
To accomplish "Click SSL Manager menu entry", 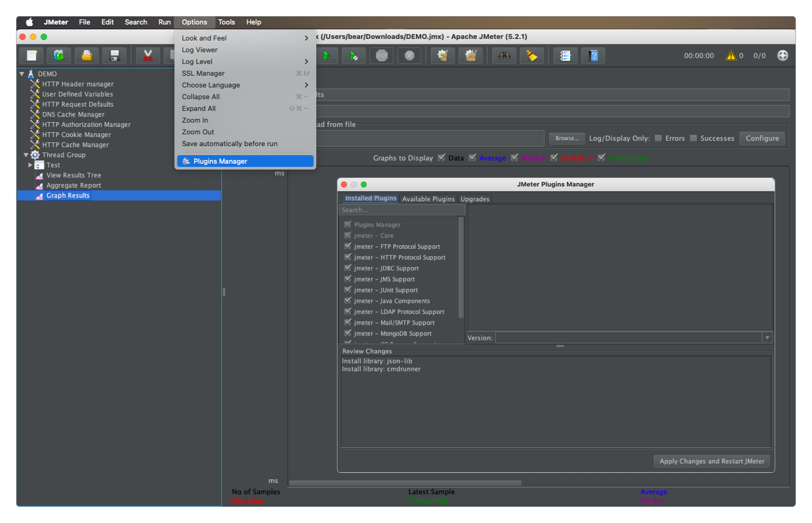I will [x=245, y=73].
